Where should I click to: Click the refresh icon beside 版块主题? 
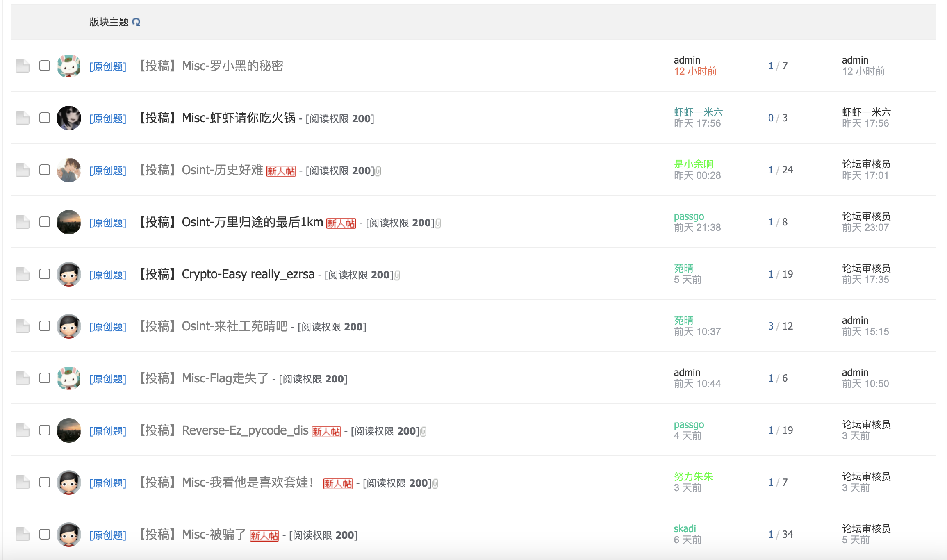click(x=137, y=22)
